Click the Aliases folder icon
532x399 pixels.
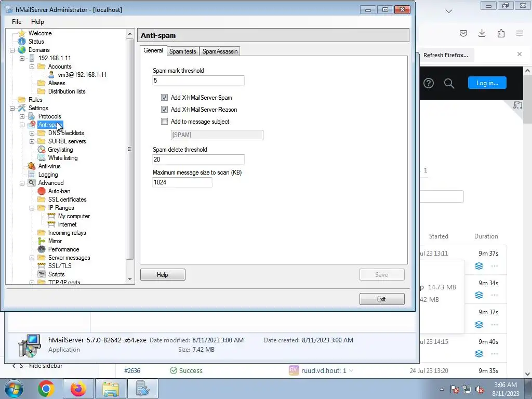click(42, 83)
